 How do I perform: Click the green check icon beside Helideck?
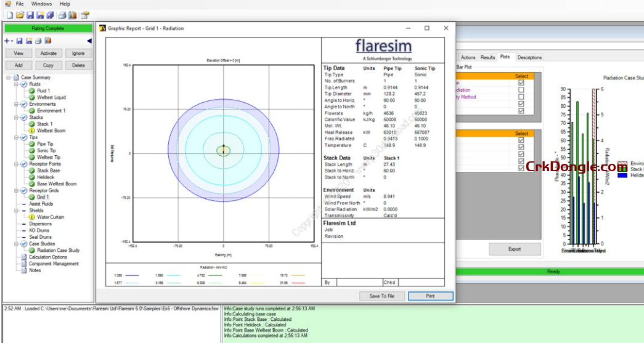[x=32, y=177]
